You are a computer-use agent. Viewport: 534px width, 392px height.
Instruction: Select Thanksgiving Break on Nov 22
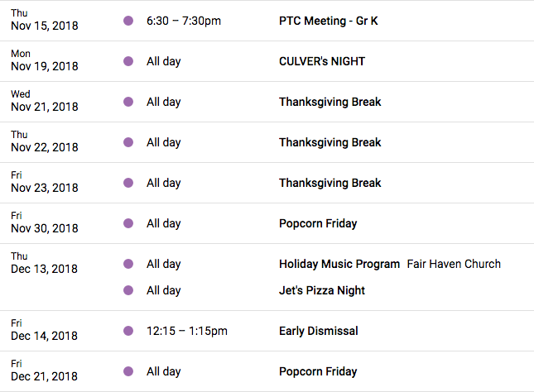click(330, 142)
